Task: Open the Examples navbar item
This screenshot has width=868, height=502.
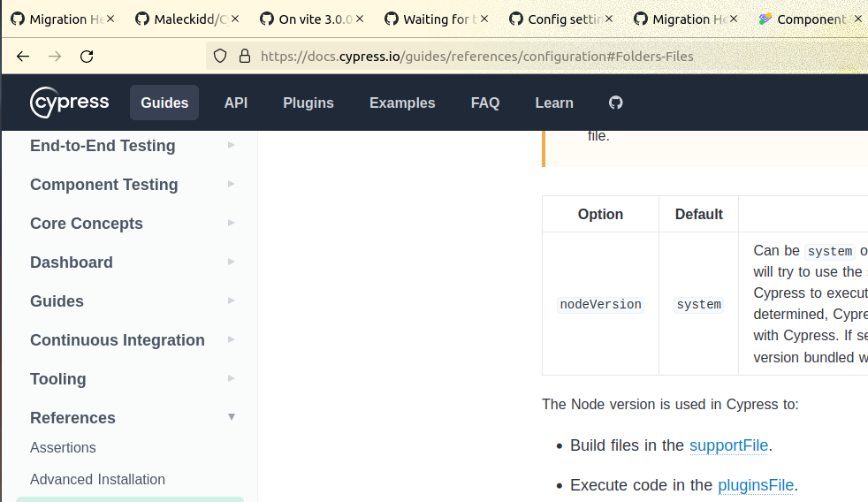Action: tap(402, 103)
